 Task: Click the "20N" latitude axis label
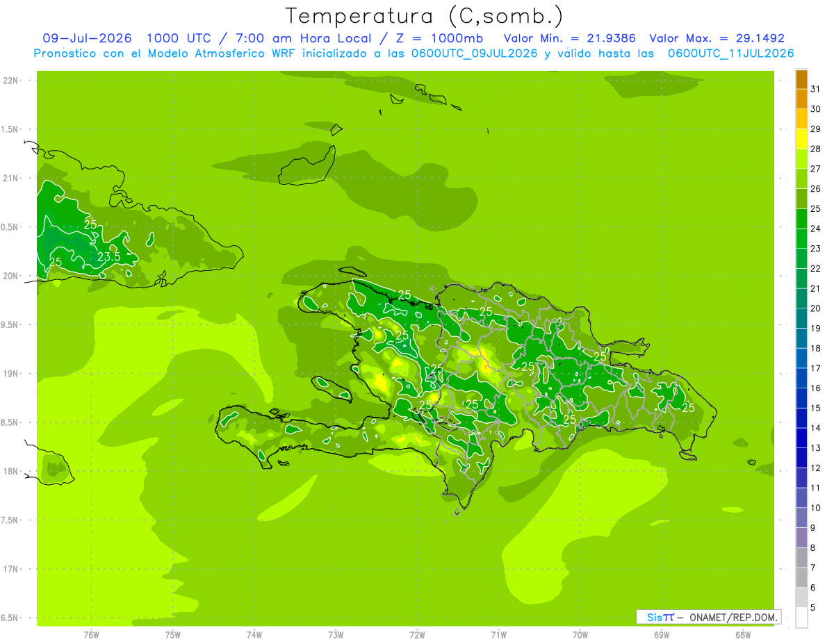pyautogui.click(x=10, y=276)
